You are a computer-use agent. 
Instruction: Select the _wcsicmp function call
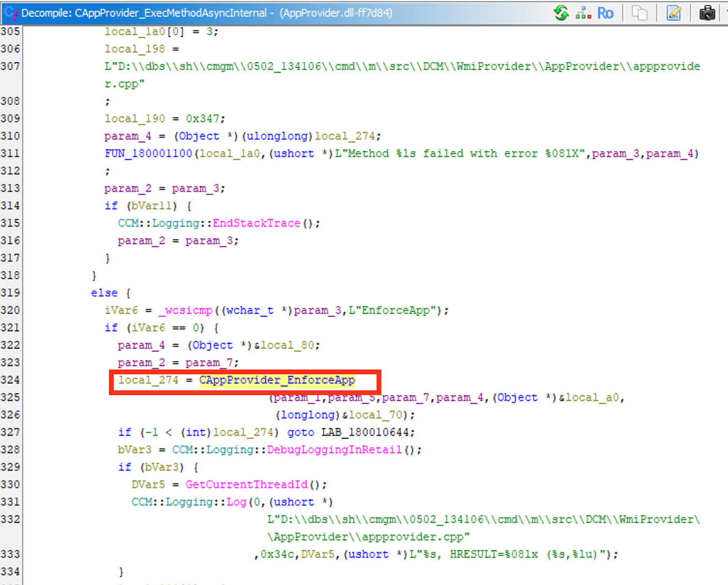click(x=185, y=310)
